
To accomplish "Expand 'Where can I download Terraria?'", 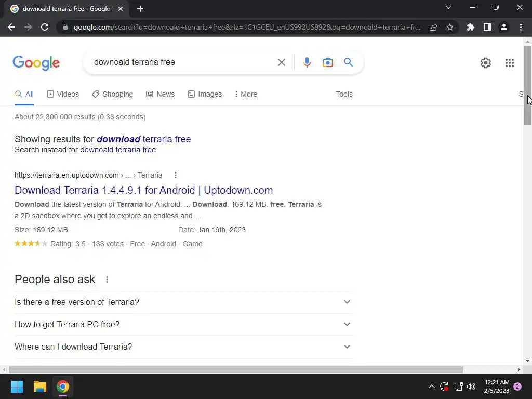I will pyautogui.click(x=184, y=347).
